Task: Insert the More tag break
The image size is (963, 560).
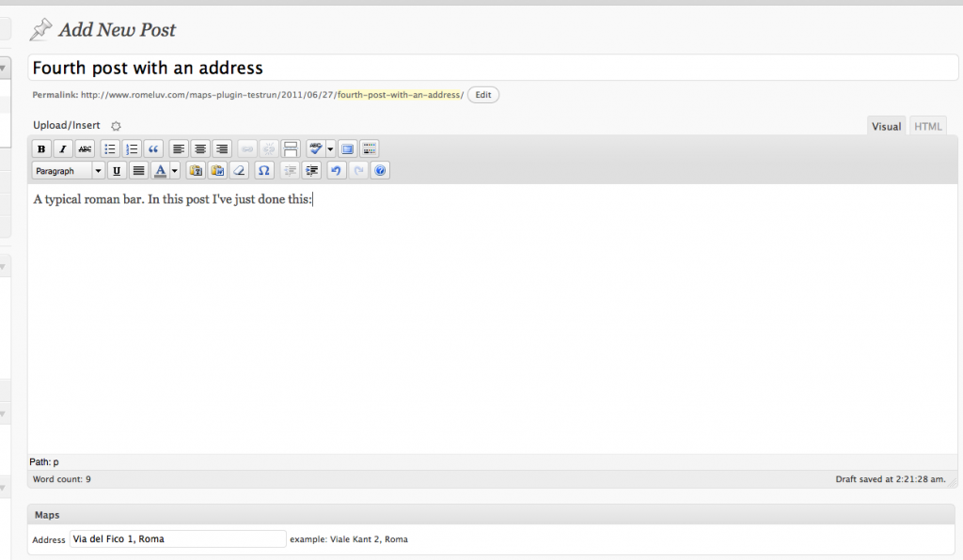Action: pyautogui.click(x=291, y=148)
